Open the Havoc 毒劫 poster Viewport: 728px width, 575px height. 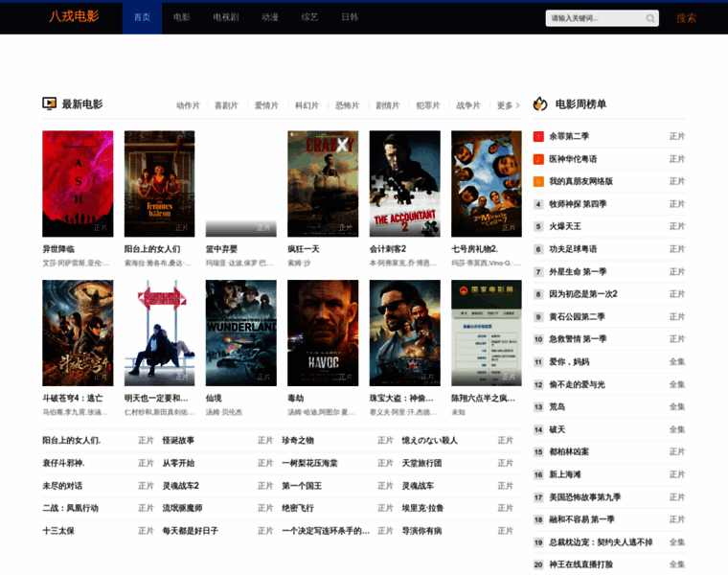point(323,333)
